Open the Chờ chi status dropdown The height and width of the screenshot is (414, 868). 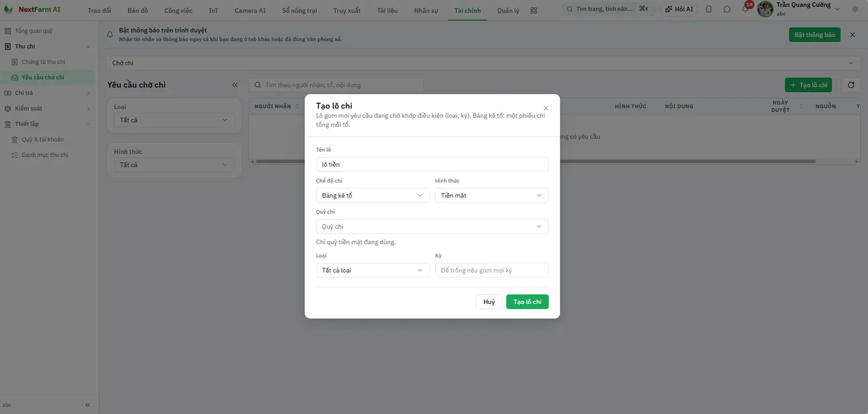(483, 63)
